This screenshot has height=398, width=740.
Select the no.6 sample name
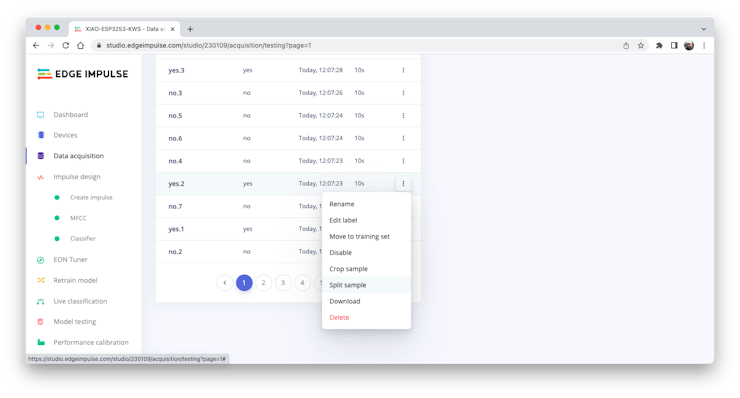click(x=175, y=138)
